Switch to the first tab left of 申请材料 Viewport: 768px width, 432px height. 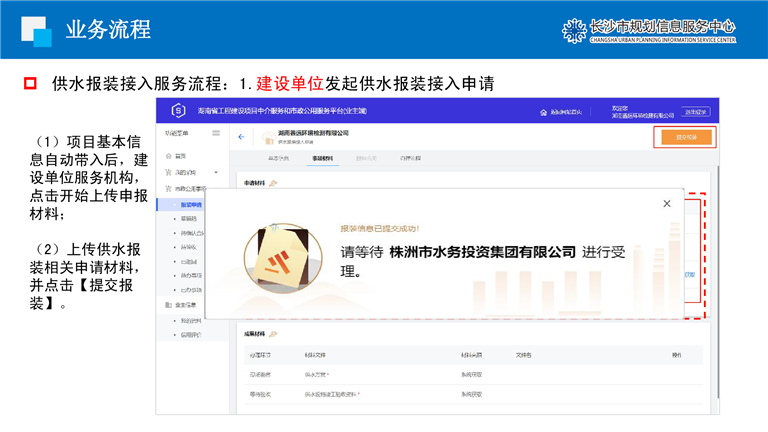pyautogui.click(x=278, y=159)
